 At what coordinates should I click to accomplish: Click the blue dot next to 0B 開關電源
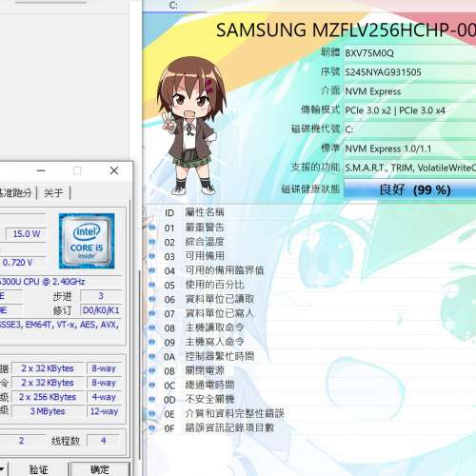pos(152,370)
